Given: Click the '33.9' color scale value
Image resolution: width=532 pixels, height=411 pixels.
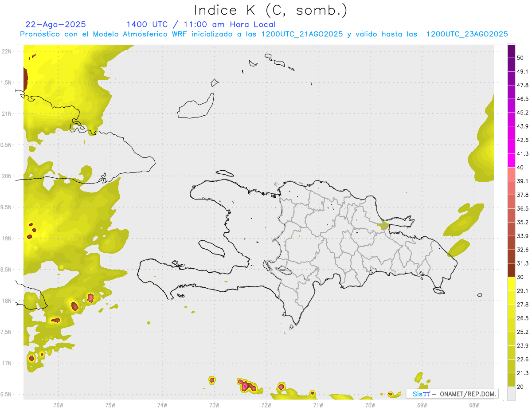Looking at the screenshot, I should (523, 236).
